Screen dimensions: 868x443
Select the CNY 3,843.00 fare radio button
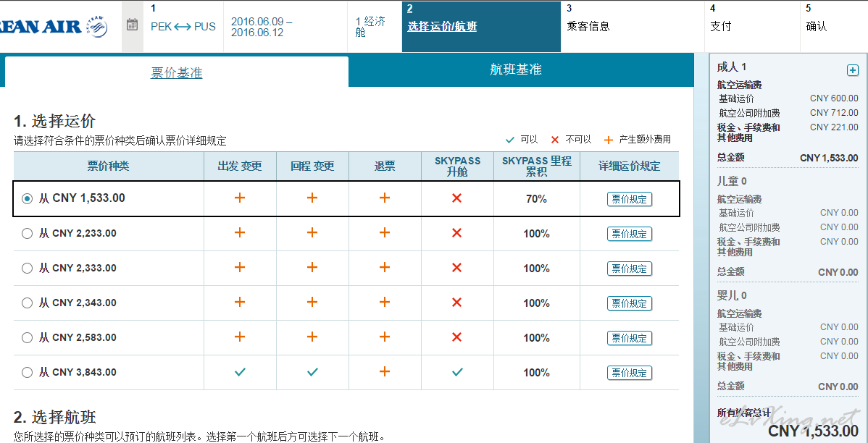click(27, 372)
